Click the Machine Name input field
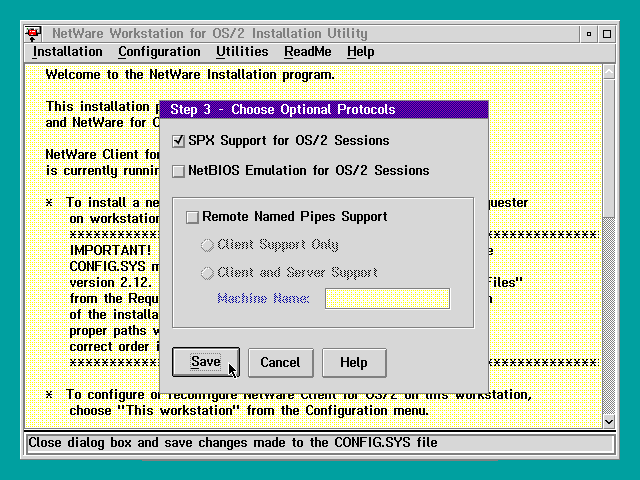 pos(387,298)
